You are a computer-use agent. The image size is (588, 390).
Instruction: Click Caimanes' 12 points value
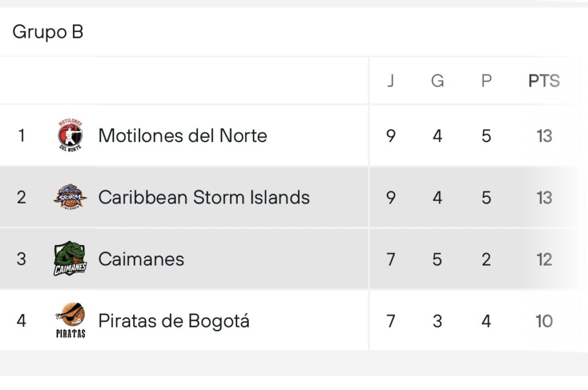544,259
